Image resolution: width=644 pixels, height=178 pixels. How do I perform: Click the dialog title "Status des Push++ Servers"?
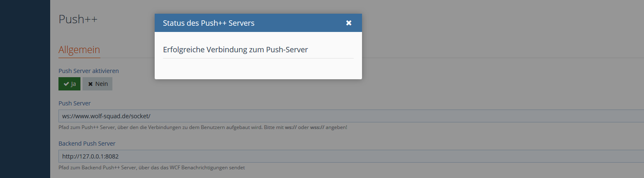coord(209,23)
